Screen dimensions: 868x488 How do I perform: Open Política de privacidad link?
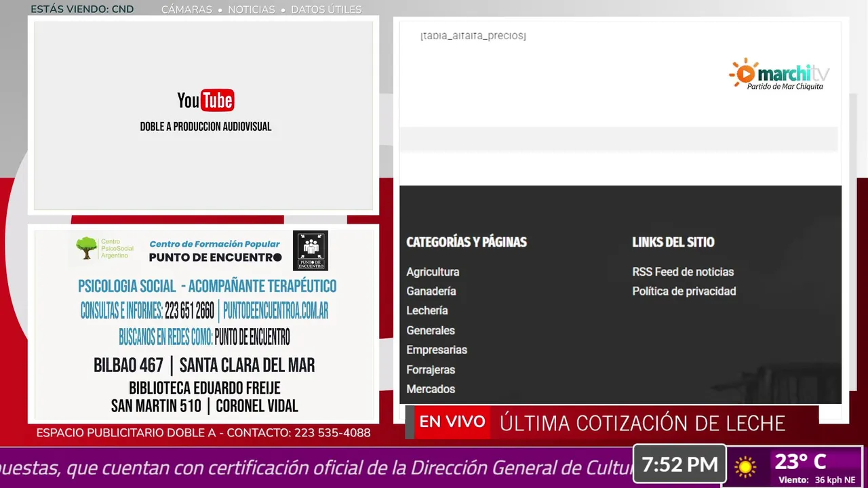[684, 291]
